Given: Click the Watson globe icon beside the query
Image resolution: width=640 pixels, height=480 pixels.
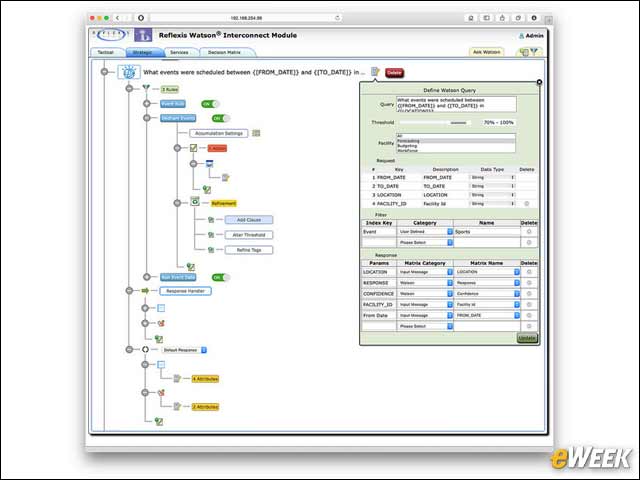Looking at the screenshot, I should (129, 72).
